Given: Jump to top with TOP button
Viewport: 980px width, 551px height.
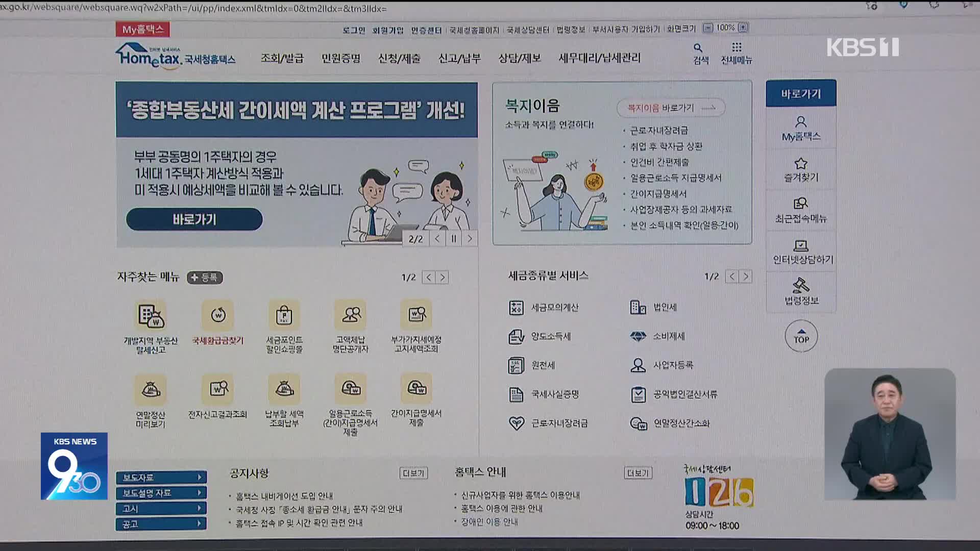Looking at the screenshot, I should pos(801,336).
